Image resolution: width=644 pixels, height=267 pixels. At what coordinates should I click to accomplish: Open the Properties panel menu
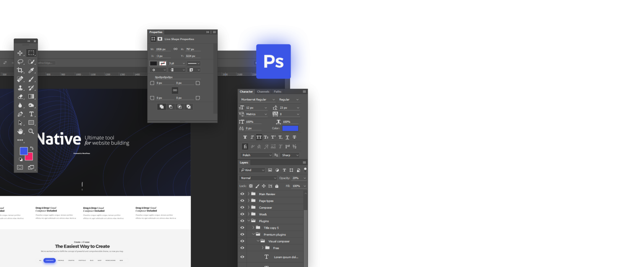point(214,32)
